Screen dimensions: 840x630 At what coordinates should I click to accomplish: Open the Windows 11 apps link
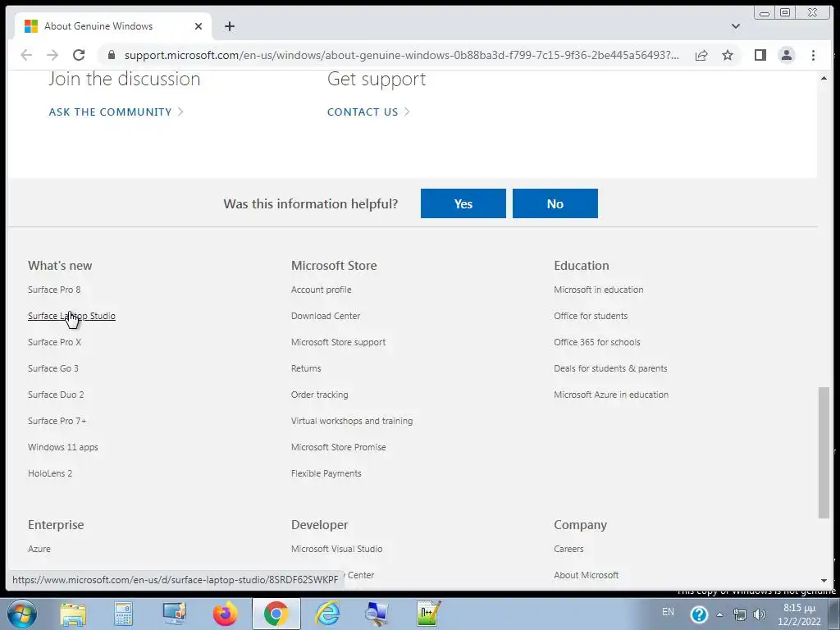point(62,447)
